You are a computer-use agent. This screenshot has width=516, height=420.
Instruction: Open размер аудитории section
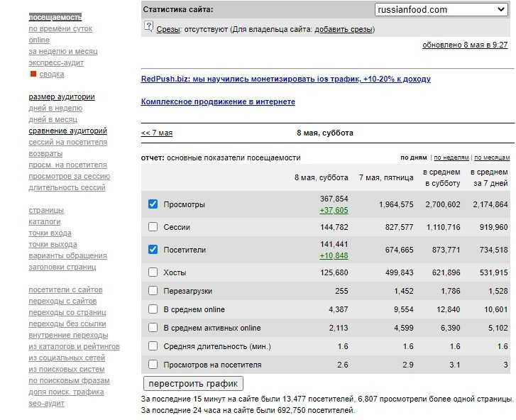tap(62, 96)
